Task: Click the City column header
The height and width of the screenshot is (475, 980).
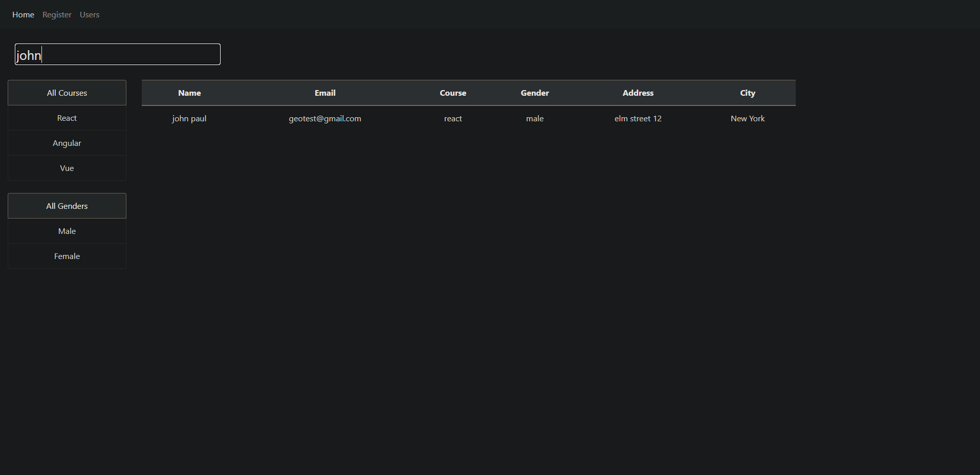Action: click(748, 93)
